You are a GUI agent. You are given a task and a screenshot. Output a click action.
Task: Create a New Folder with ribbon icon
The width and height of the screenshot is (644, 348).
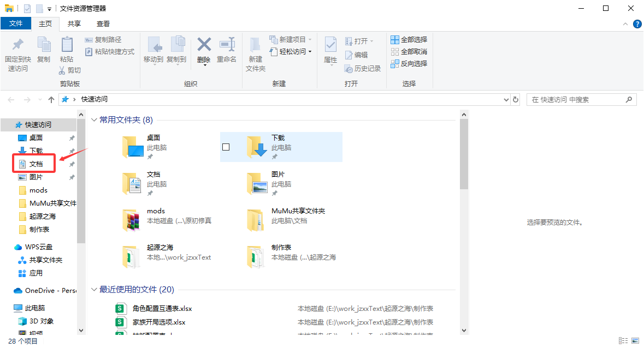[x=255, y=45]
